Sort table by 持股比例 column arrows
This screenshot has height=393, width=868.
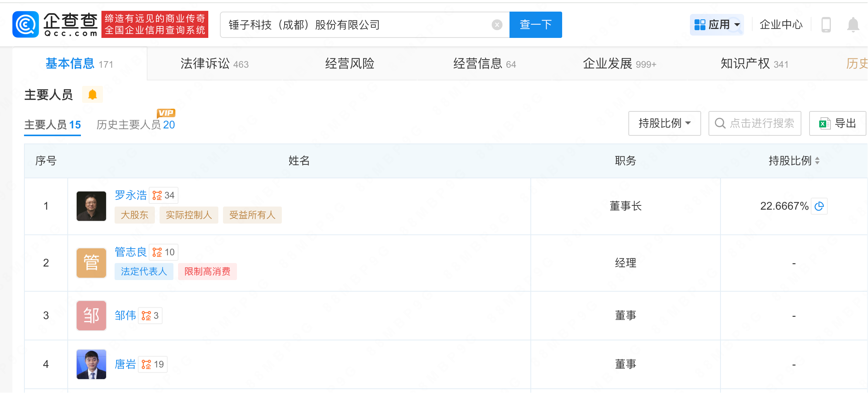pyautogui.click(x=817, y=161)
